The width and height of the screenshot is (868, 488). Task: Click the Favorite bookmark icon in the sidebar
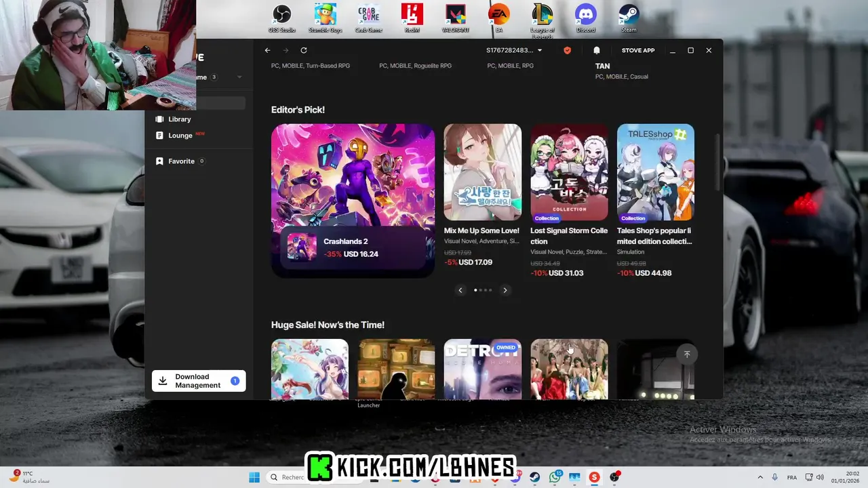159,161
